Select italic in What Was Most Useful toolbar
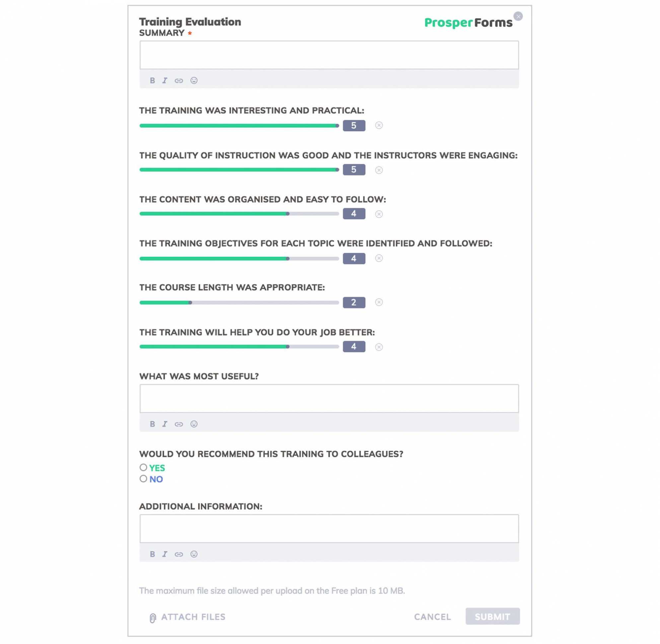The width and height of the screenshot is (660, 644). tap(165, 424)
